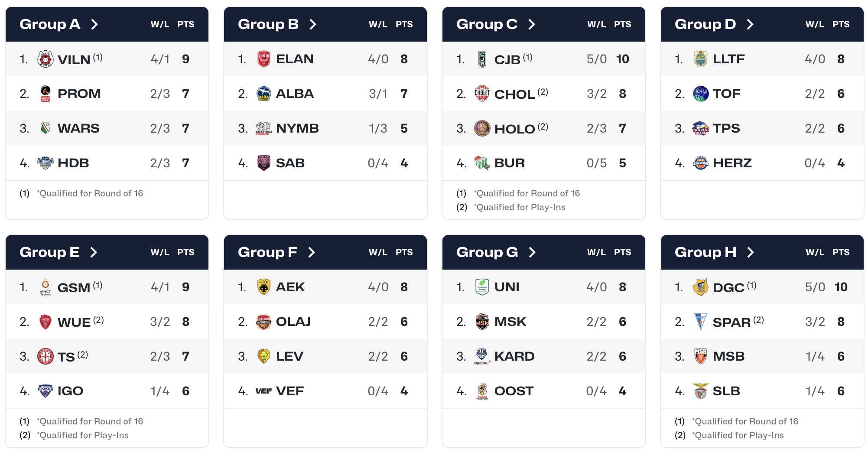The height and width of the screenshot is (456, 868).
Task: Click the VEF team logo in Group F
Action: coord(264,391)
